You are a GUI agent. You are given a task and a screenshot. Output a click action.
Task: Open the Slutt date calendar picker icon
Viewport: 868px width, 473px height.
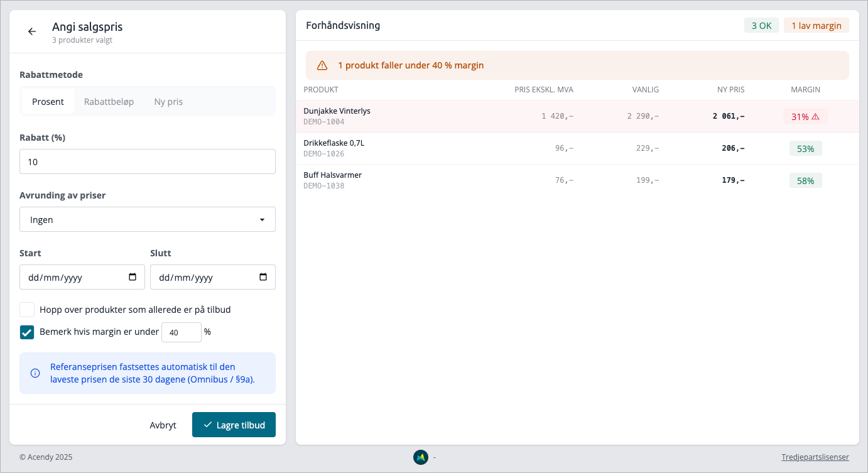pyautogui.click(x=263, y=277)
